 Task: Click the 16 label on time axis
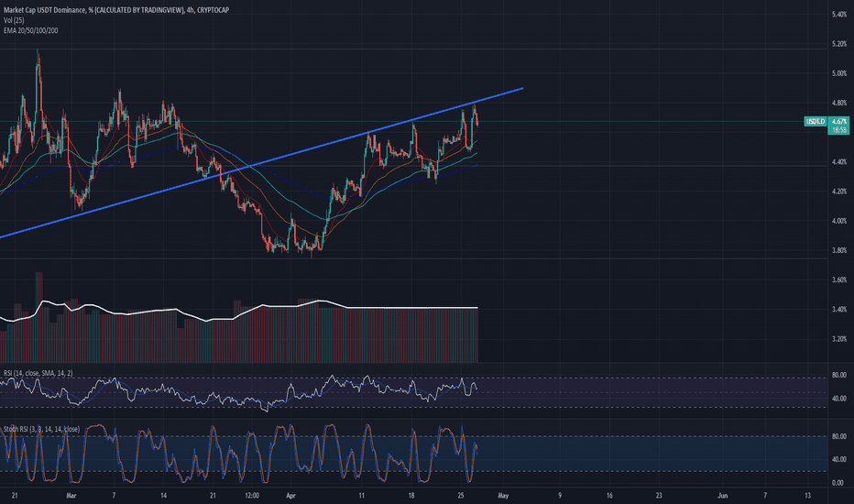[609, 496]
